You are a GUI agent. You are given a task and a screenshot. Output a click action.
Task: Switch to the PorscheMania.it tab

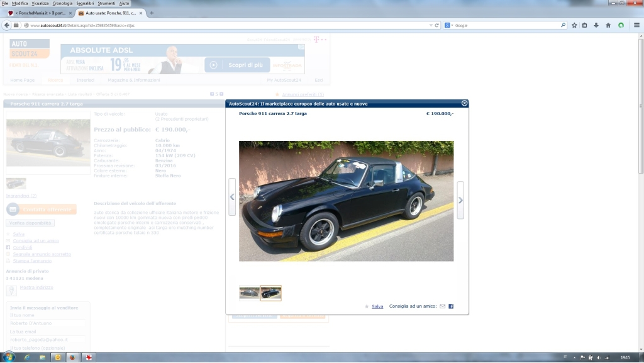40,13
